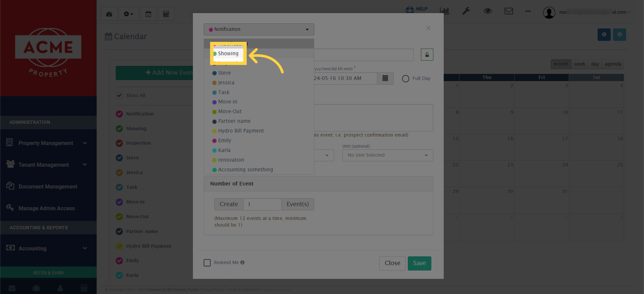Toggle the Move-Out calendar filter
This screenshot has width=644, height=294.
tap(119, 217)
